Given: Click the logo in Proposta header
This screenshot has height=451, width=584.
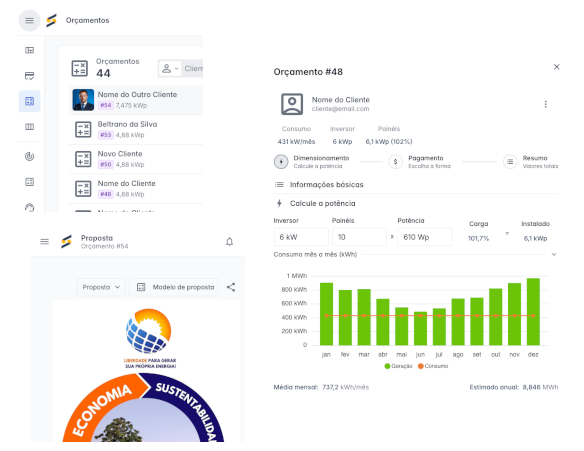Looking at the screenshot, I should (x=66, y=242).
